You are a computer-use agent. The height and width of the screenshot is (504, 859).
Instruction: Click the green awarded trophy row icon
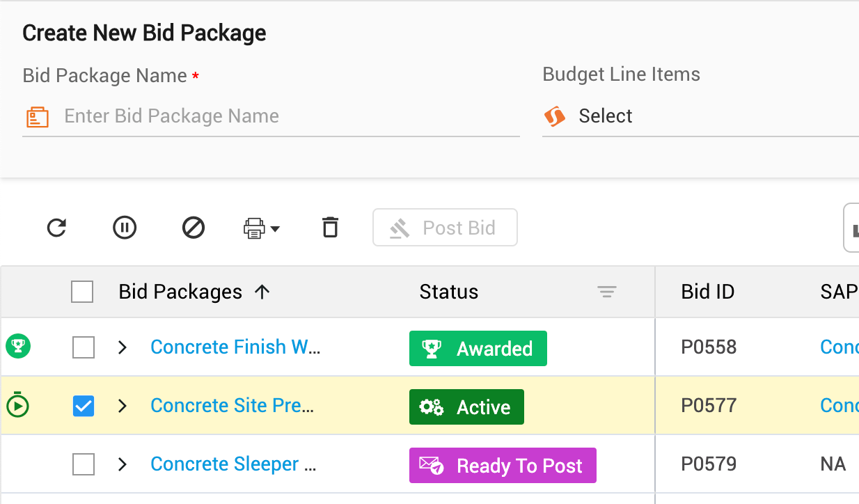(x=18, y=346)
